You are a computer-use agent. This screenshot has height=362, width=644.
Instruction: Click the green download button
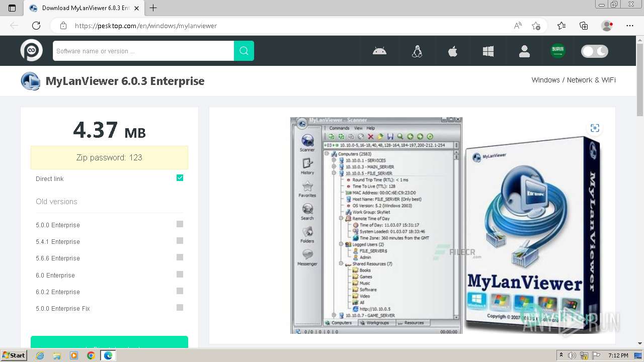coord(109,342)
